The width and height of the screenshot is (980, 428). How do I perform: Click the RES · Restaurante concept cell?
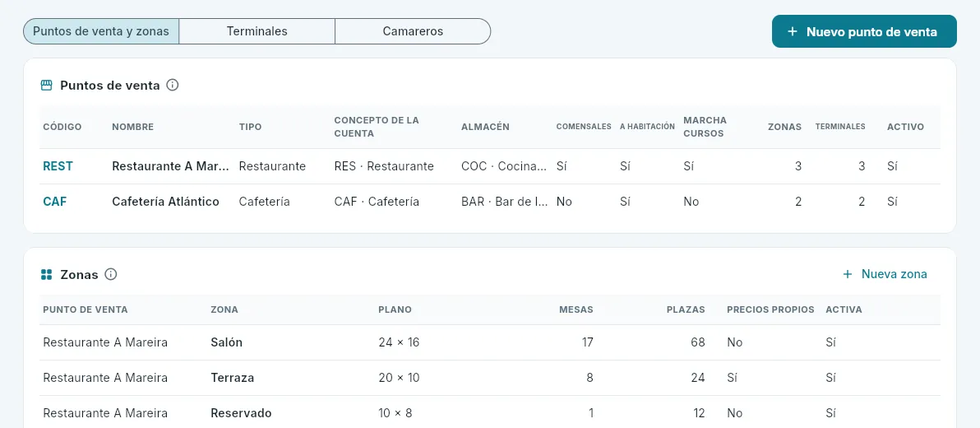pyautogui.click(x=384, y=166)
